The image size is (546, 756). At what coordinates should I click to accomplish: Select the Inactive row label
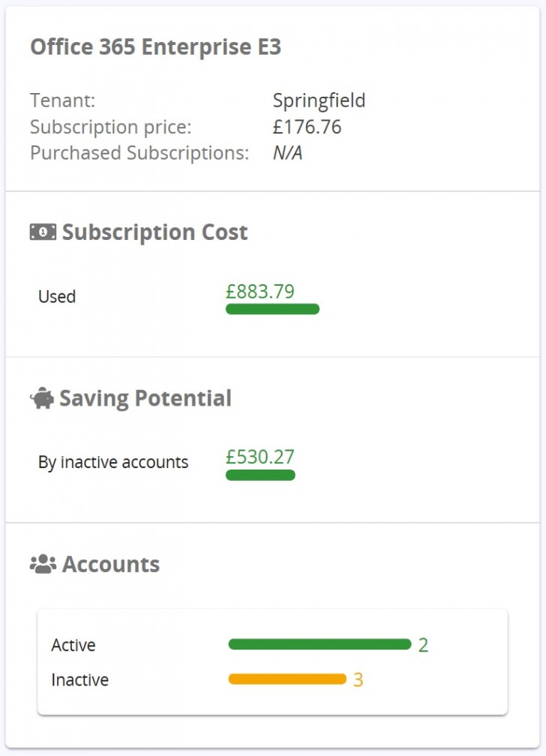[x=79, y=680]
